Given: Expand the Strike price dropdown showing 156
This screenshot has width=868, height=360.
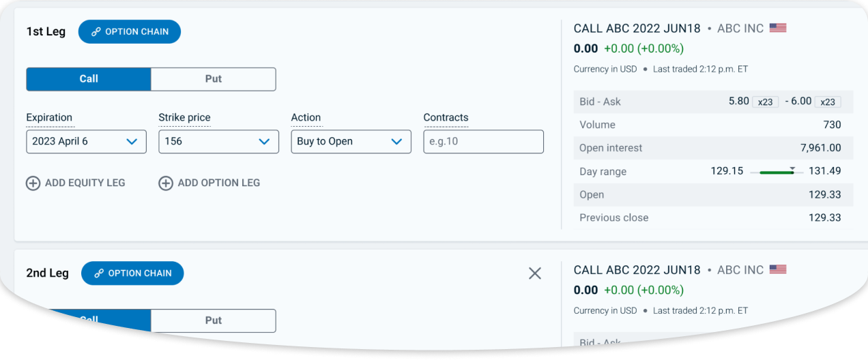Looking at the screenshot, I should tap(218, 142).
